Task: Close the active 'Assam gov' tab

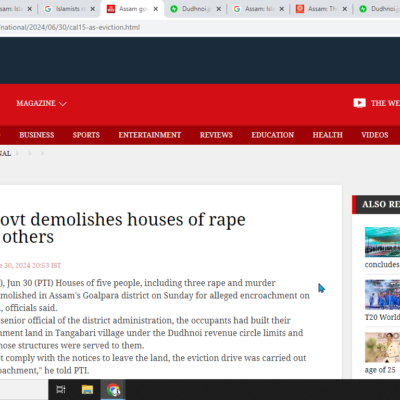Action: coord(156,9)
